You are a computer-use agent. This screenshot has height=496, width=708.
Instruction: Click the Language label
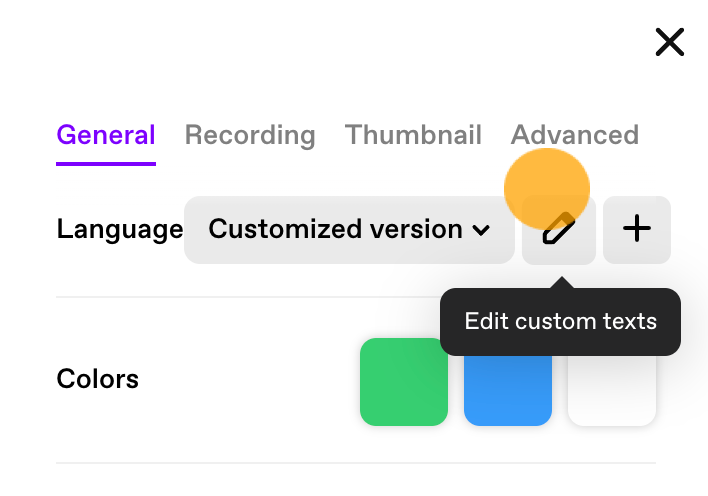click(120, 229)
